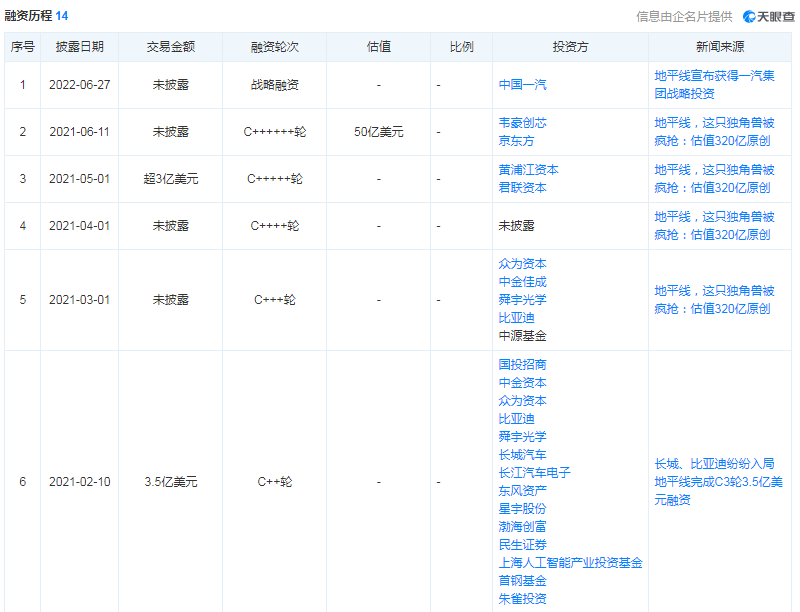Open 朱雀投资 investor link
The width and height of the screenshot is (800, 612).
point(522,599)
